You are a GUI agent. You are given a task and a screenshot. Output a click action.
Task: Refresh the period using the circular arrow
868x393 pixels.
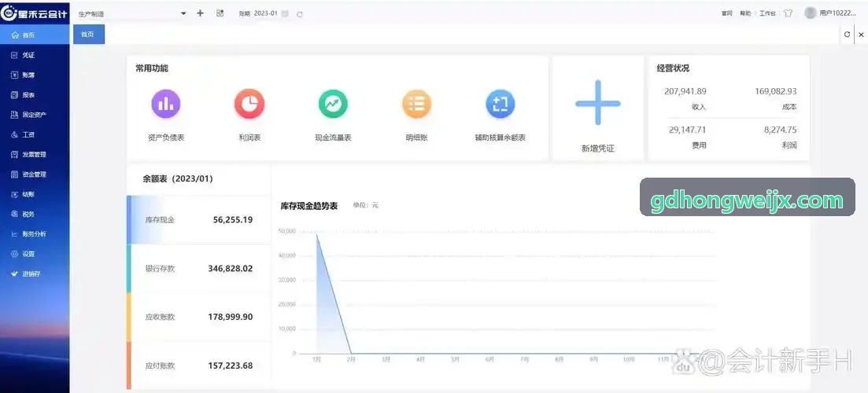pos(300,14)
